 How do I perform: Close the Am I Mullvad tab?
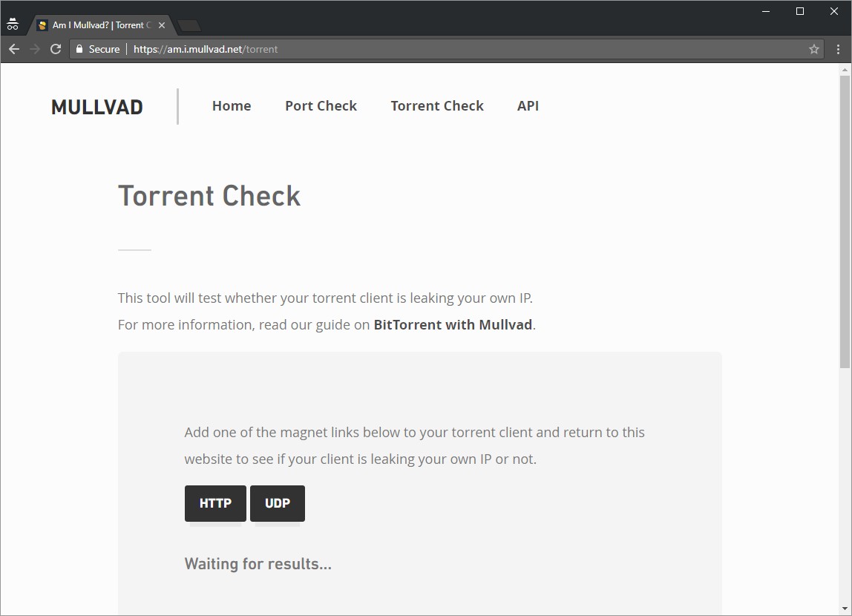click(161, 25)
